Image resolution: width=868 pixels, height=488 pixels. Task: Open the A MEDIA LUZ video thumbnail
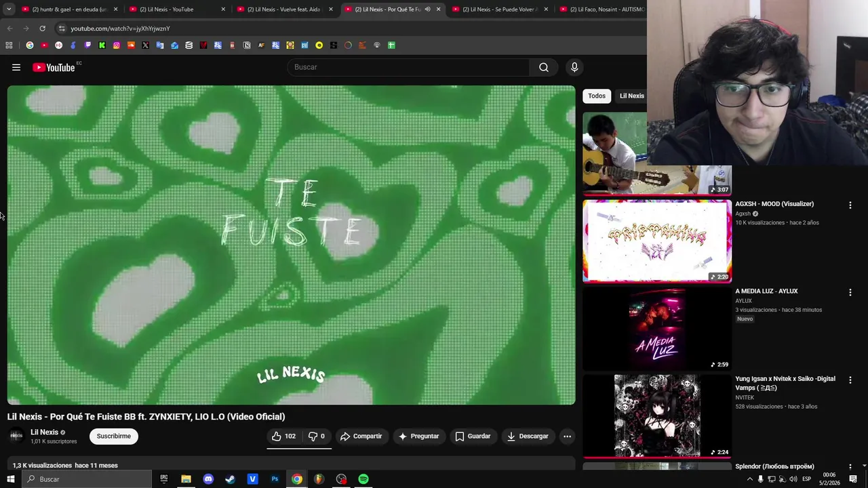[x=657, y=328]
